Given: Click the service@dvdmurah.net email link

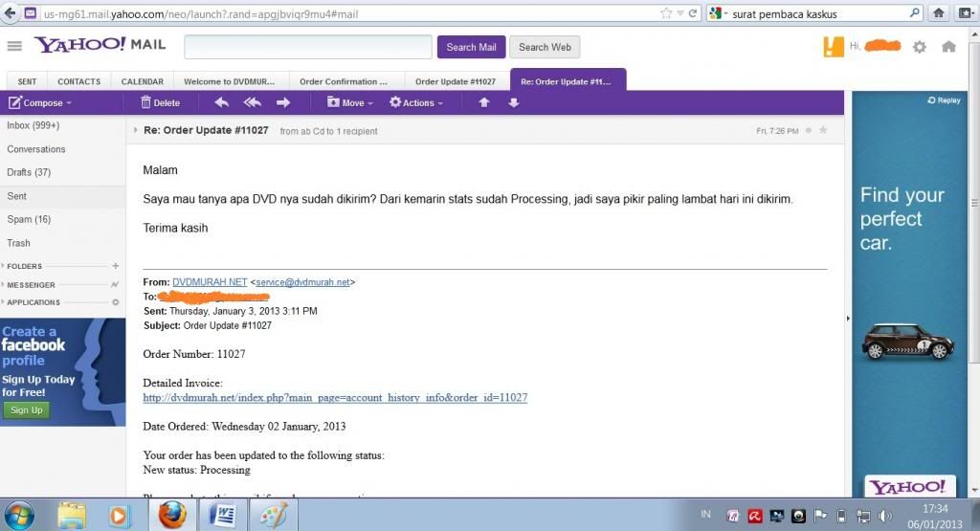Looking at the screenshot, I should (x=302, y=282).
